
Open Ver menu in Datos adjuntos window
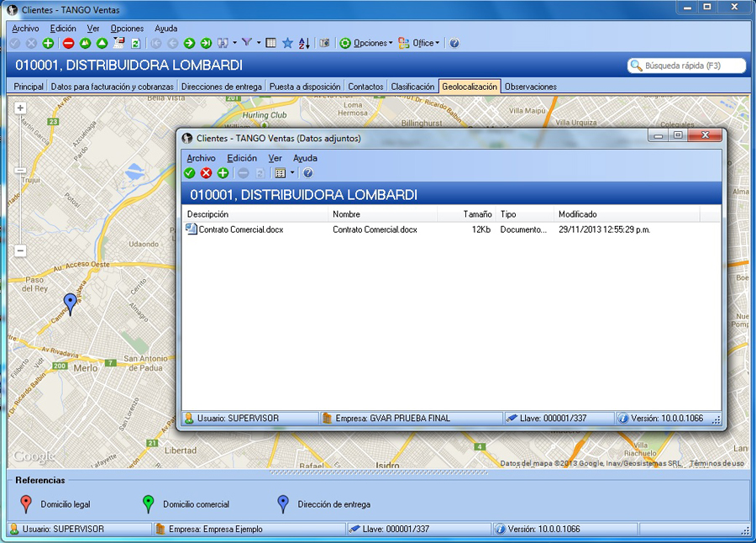point(275,158)
